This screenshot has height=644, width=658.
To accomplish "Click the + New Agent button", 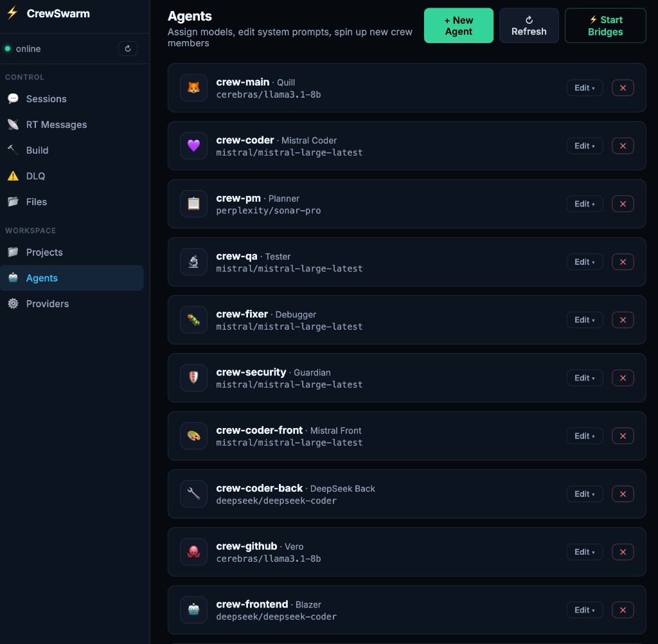I will point(458,26).
